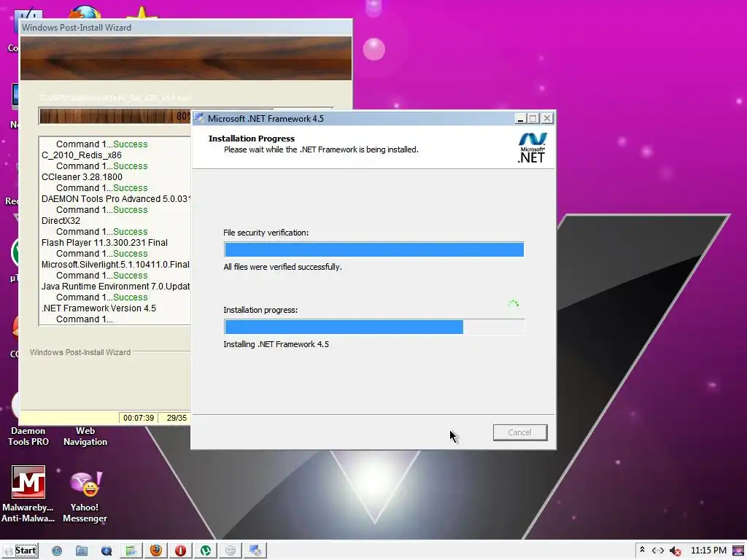The height and width of the screenshot is (560, 747).
Task: Select 'Flash Player 11.3.300.231 Final' log entry
Action: tap(104, 243)
